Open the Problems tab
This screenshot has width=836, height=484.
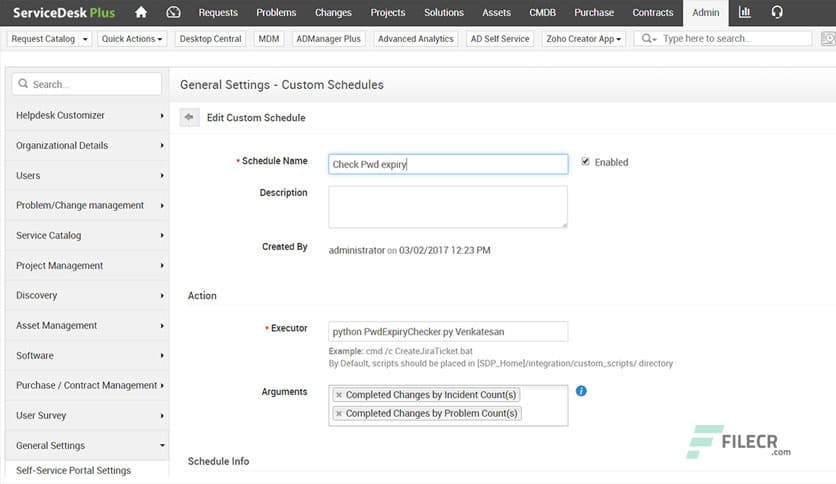tap(276, 12)
